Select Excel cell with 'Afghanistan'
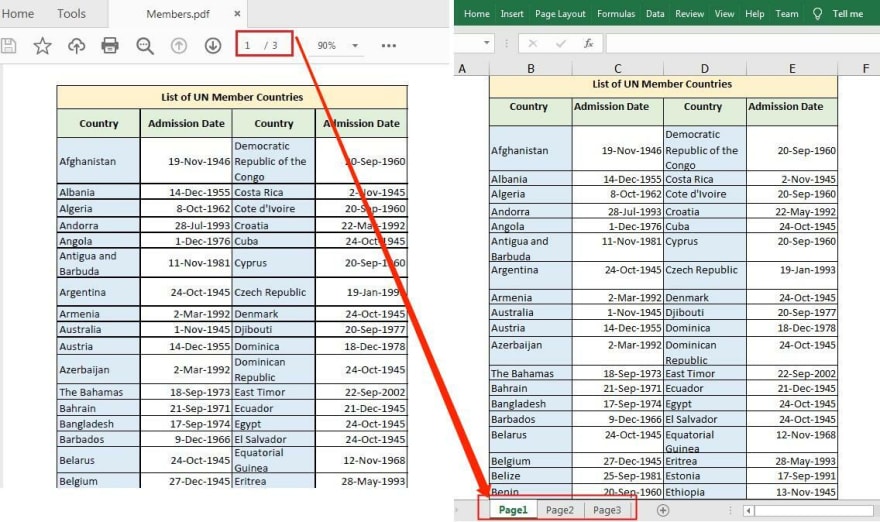This screenshot has width=880, height=522. pos(531,149)
